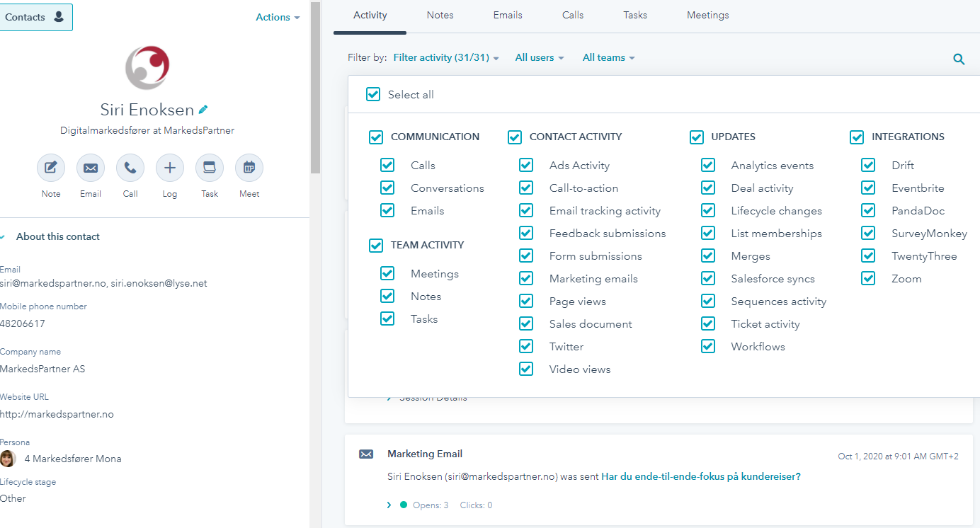Image resolution: width=980 pixels, height=528 pixels.
Task: Uncheck the Form submissions checkbox
Action: click(526, 256)
